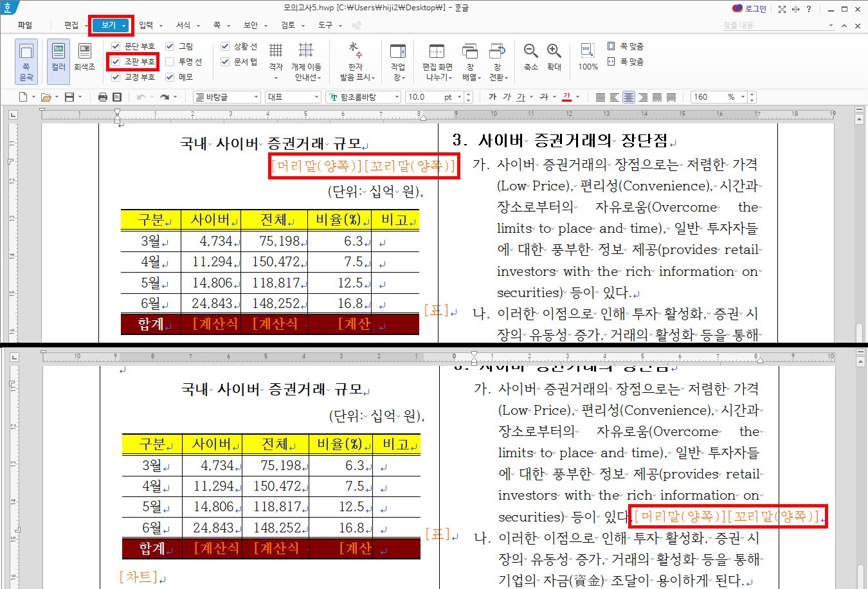Click the save diskette toolbar icon
Screen dimensions: 868x589
click(x=69, y=97)
